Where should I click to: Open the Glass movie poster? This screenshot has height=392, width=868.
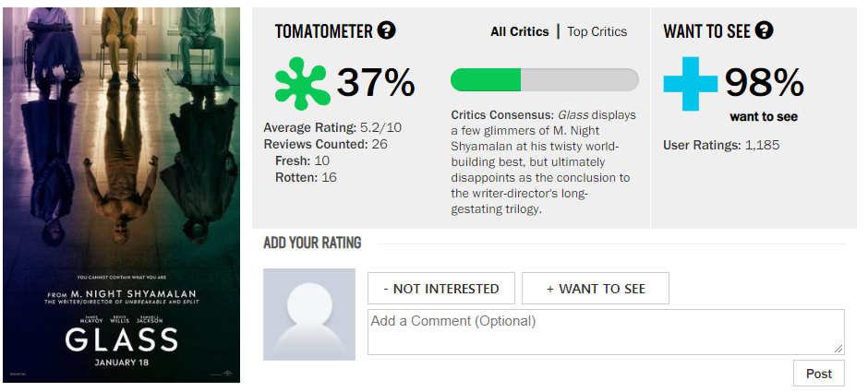point(121,195)
